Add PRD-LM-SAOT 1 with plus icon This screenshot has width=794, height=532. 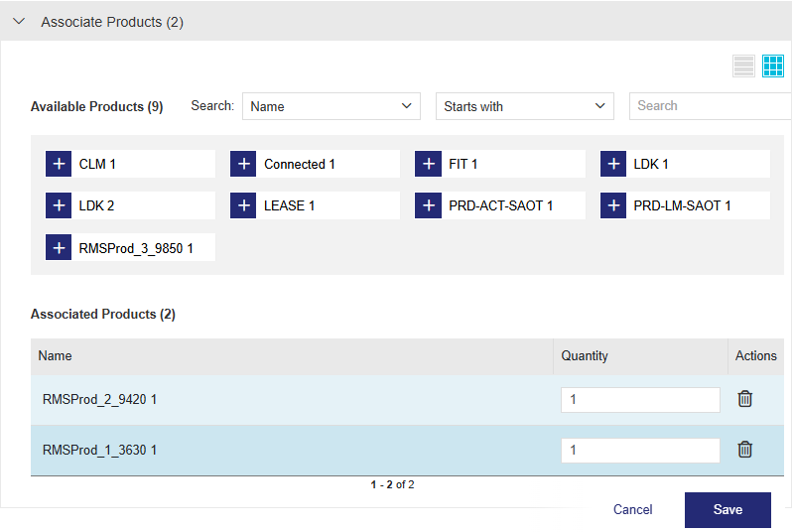(x=613, y=205)
